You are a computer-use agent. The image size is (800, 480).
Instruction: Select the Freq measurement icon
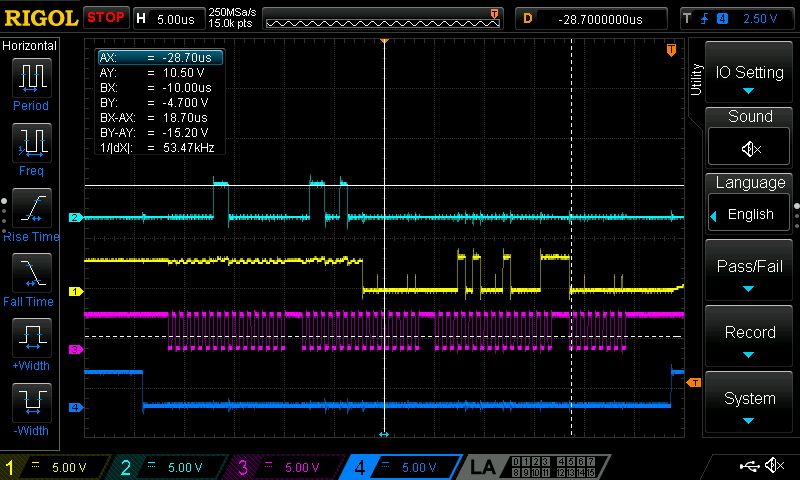click(x=32, y=143)
